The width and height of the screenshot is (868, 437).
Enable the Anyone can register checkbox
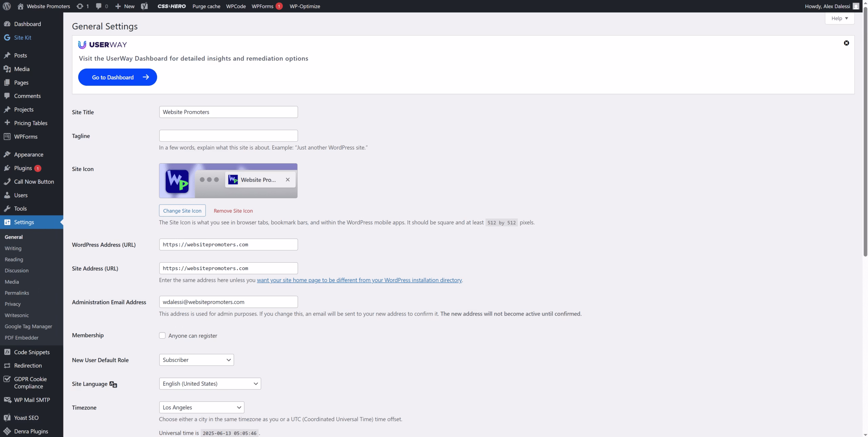[162, 336]
